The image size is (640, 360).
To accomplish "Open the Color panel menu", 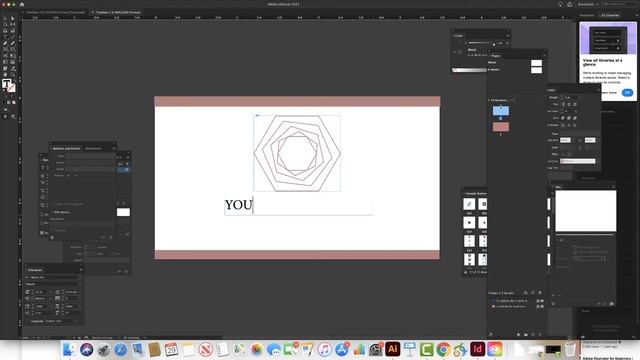I will coord(508,36).
